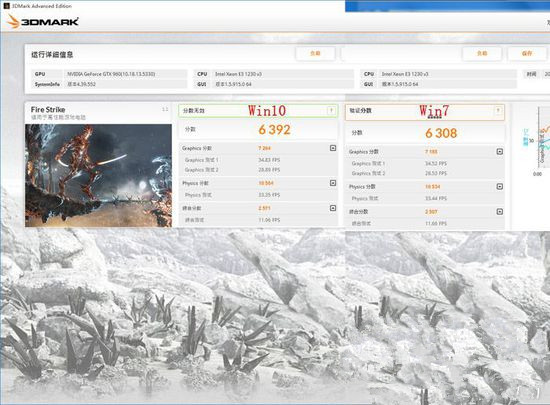Click the 3DMark logo in the header
The width and height of the screenshot is (550, 405).
point(42,21)
